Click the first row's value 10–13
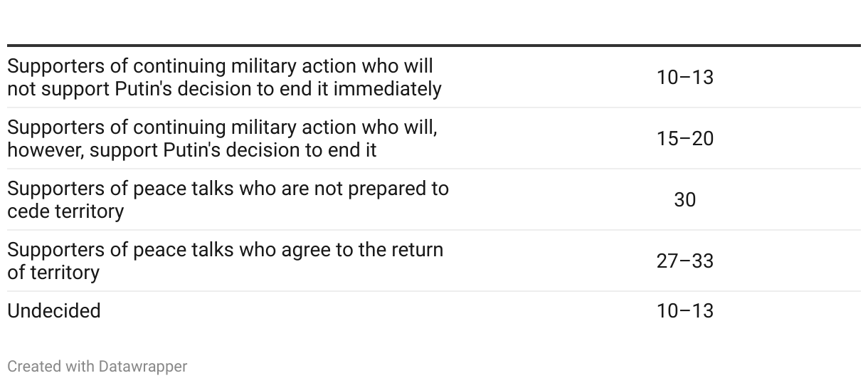This screenshot has height=383, width=868. click(x=684, y=78)
